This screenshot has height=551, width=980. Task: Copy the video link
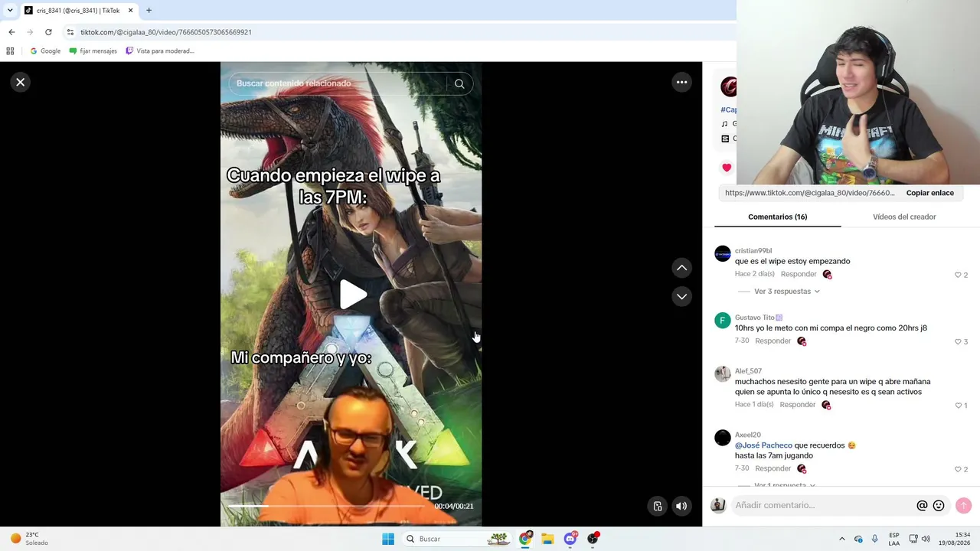pos(930,193)
